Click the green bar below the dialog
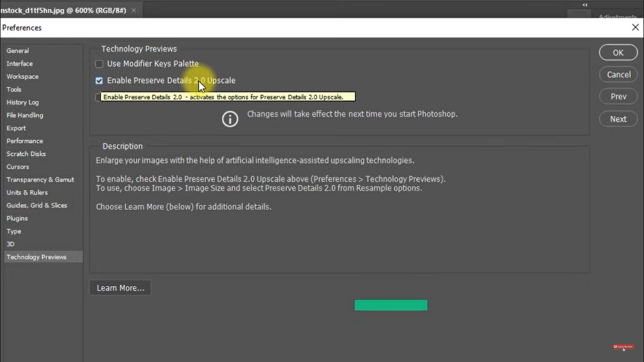This screenshot has height=362, width=644. pos(391,305)
